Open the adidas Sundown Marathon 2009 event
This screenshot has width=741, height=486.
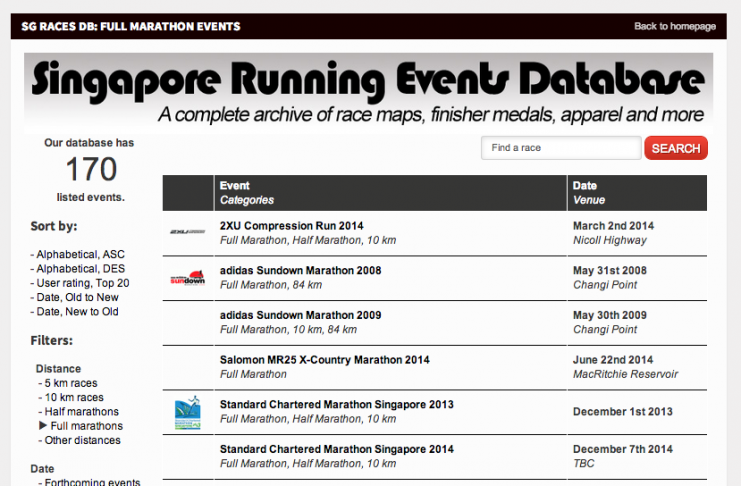(301, 315)
